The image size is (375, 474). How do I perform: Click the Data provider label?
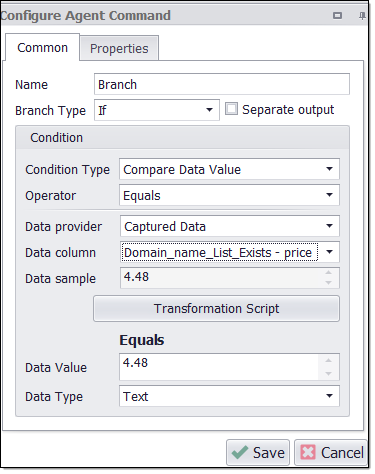(x=63, y=227)
